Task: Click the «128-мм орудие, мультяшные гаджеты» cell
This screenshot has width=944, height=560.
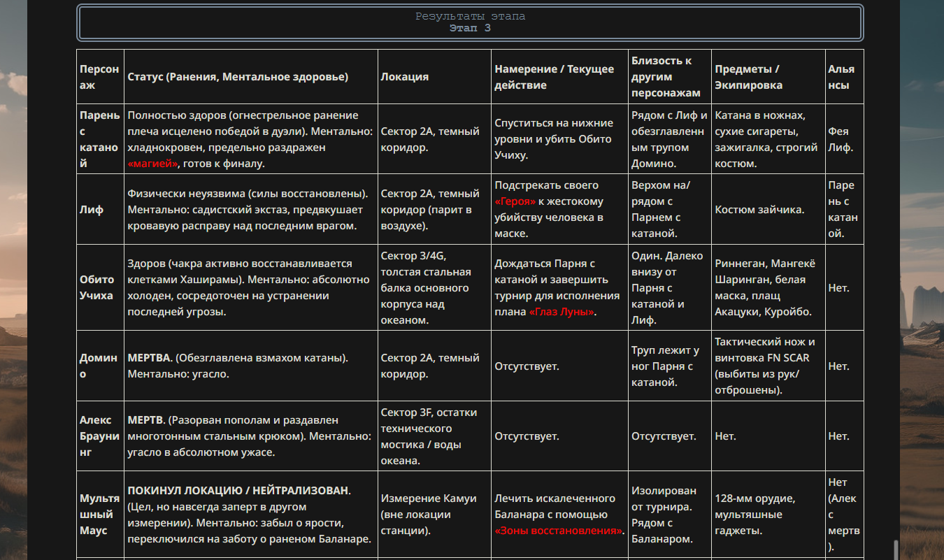Action: point(768,515)
